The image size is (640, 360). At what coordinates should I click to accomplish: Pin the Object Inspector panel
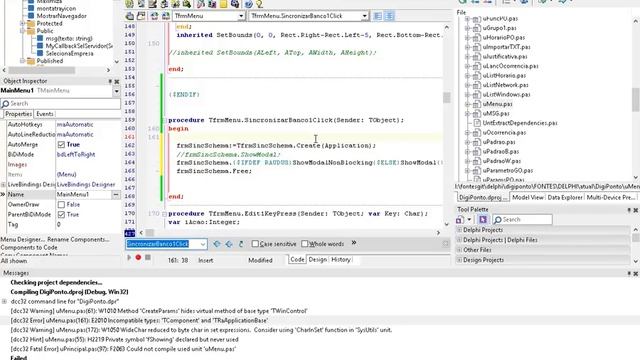[110, 81]
